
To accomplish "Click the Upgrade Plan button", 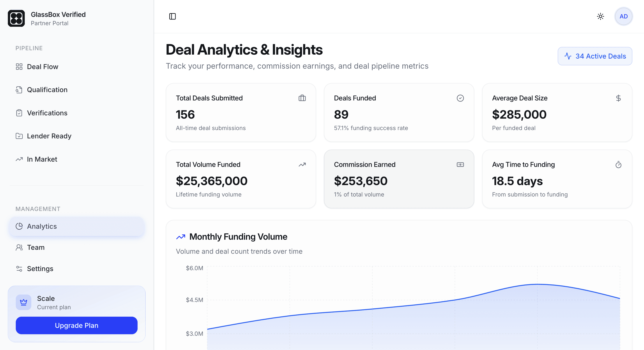I will click(x=76, y=325).
